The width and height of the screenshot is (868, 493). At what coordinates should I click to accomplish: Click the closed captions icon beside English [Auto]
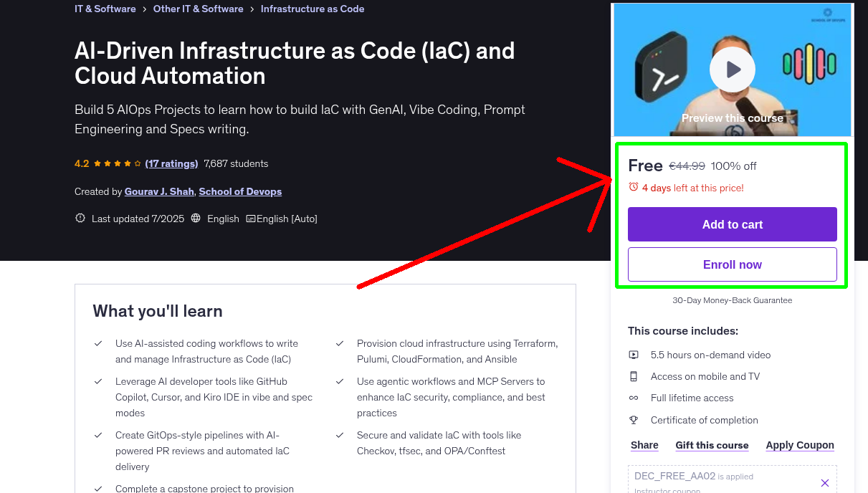point(249,219)
